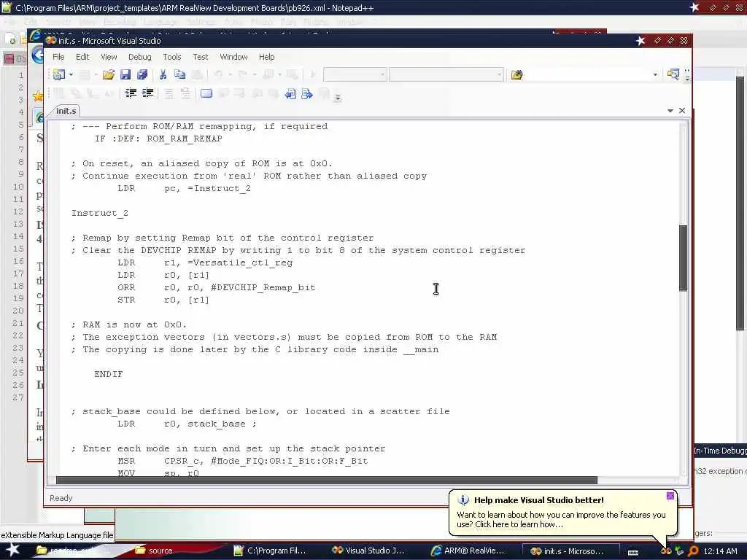Open the View menu
This screenshot has height=560, width=747.
(x=109, y=57)
